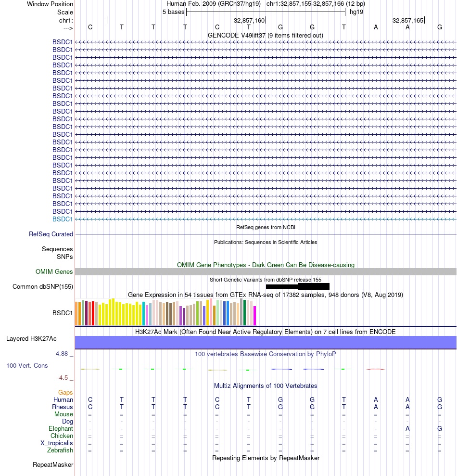Click the GTEx tissue expression bar chart
Screen dimensions: 457x476
point(165,312)
